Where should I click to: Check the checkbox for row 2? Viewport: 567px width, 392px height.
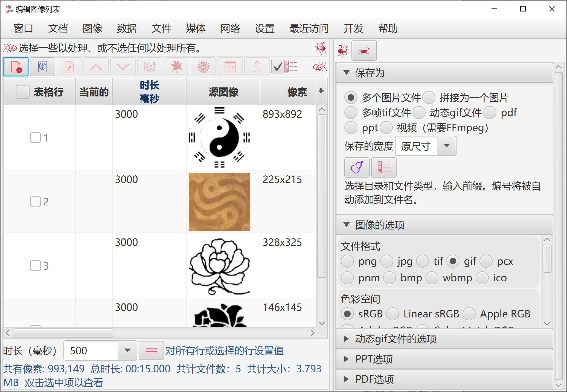point(35,202)
